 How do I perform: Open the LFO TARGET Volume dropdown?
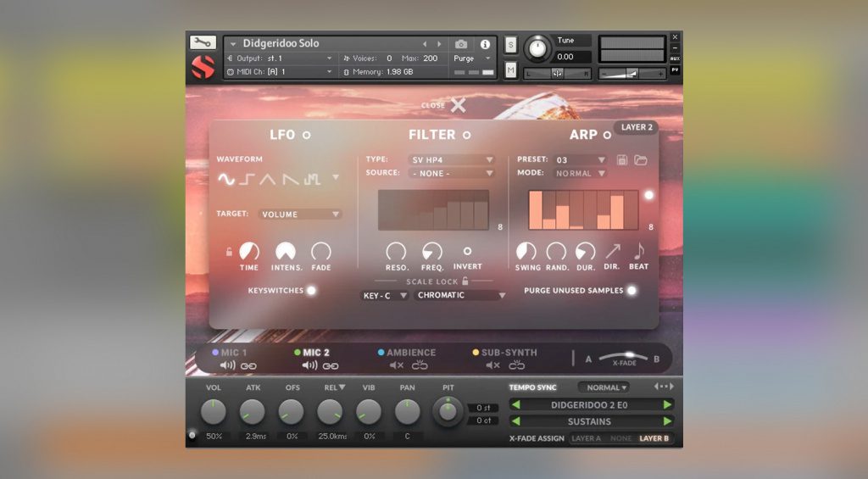tap(299, 214)
